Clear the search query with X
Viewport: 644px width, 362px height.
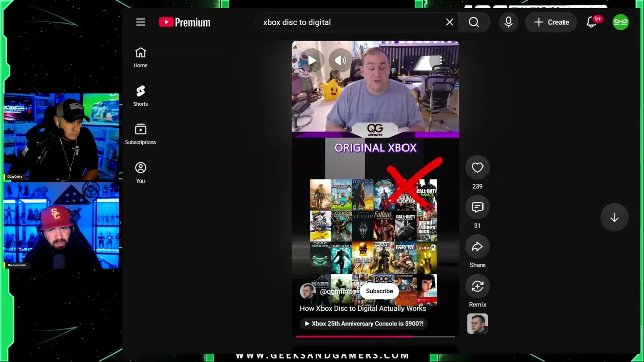pos(450,22)
